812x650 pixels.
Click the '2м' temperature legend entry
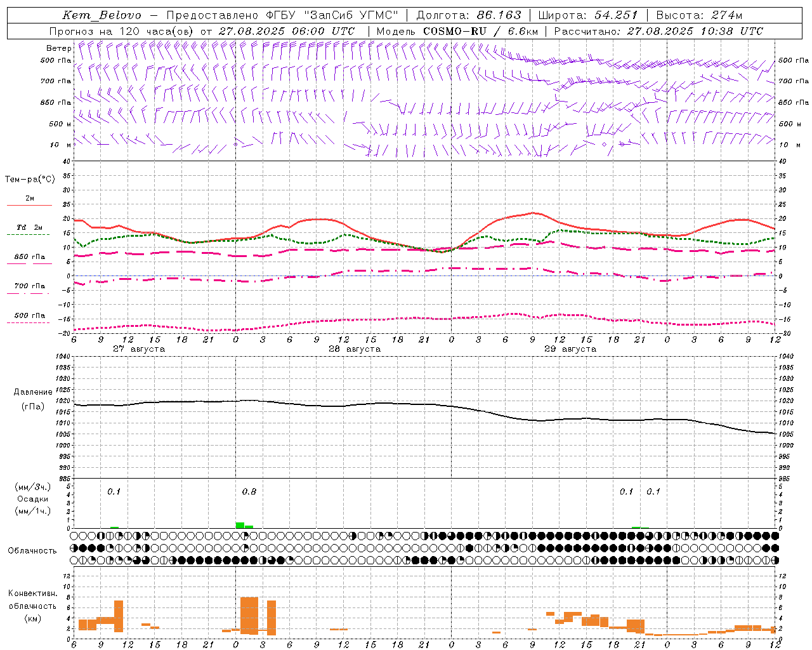pos(30,199)
